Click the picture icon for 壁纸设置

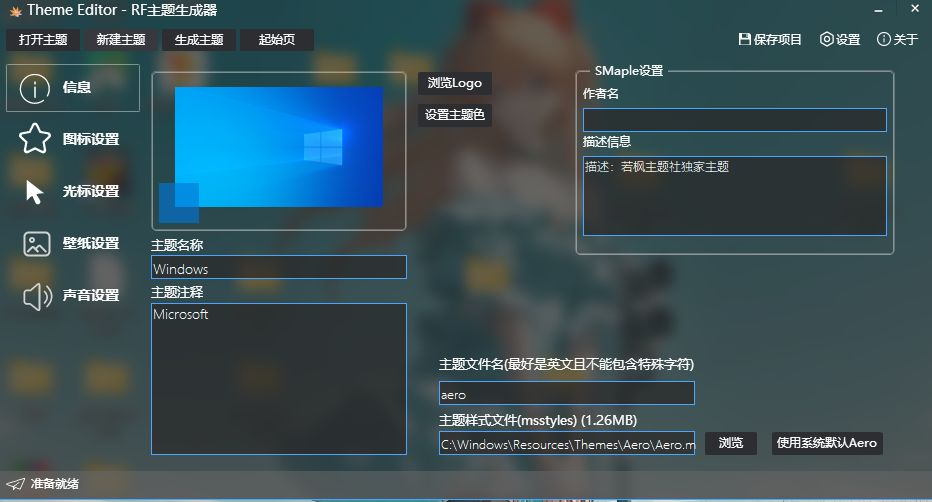(37, 244)
